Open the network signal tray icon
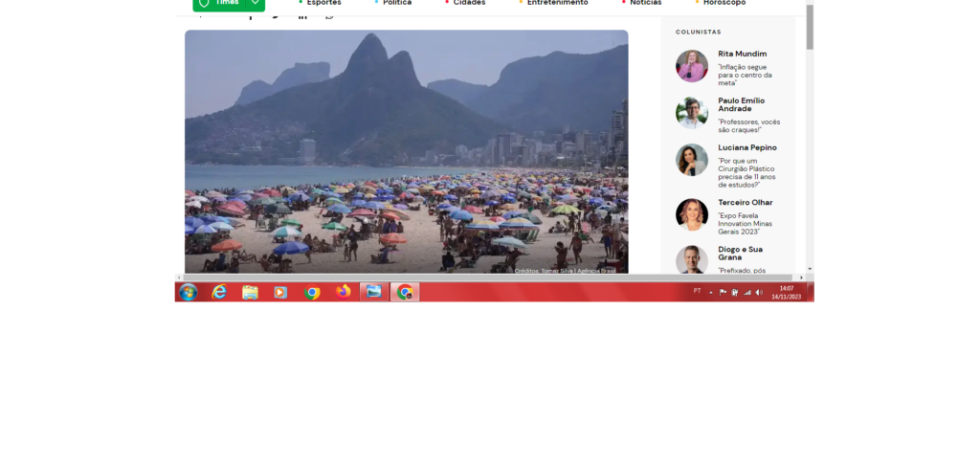This screenshot has height=466, width=980. tap(746, 292)
